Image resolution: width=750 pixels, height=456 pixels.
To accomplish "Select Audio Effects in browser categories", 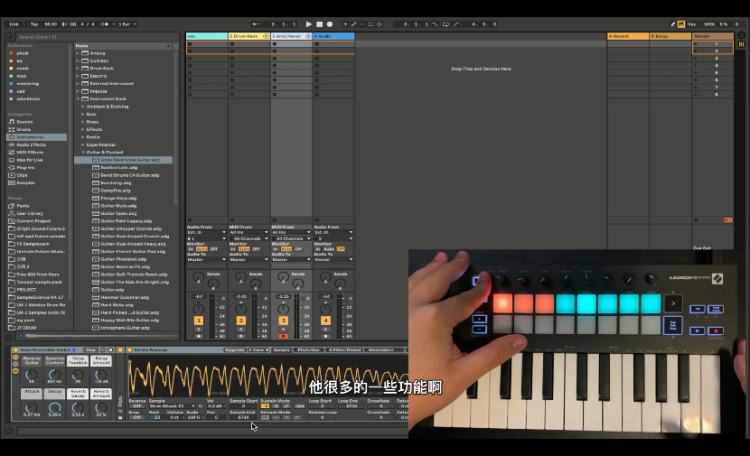I will pos(27,145).
